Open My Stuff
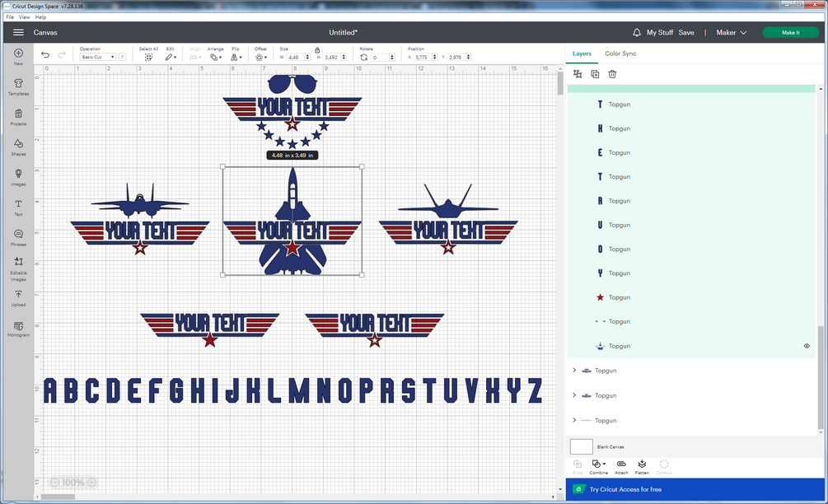 pyautogui.click(x=660, y=32)
